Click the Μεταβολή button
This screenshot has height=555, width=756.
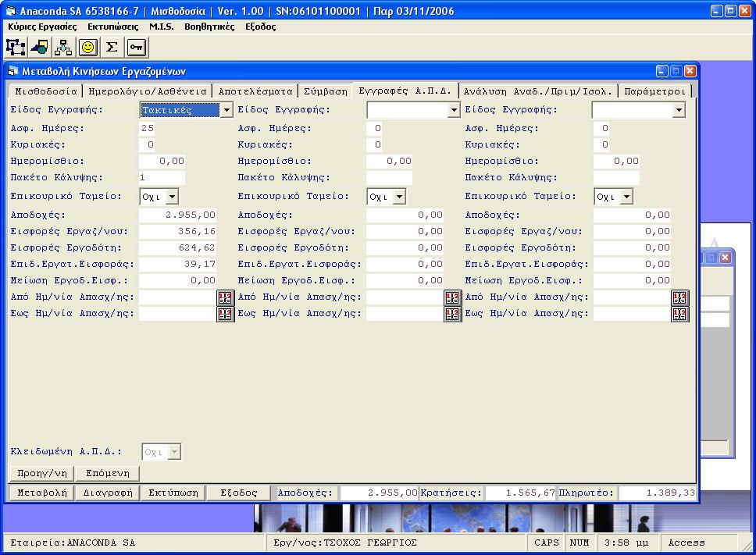[x=42, y=493]
